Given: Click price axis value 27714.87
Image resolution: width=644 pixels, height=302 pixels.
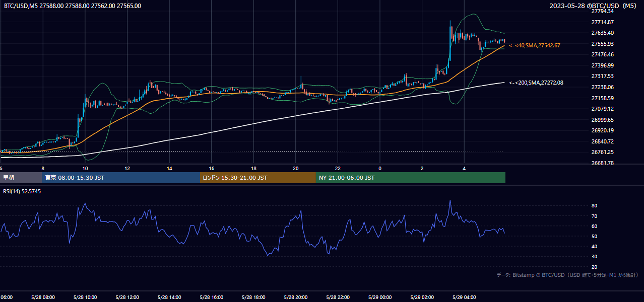Looking at the screenshot, I should click(602, 22).
